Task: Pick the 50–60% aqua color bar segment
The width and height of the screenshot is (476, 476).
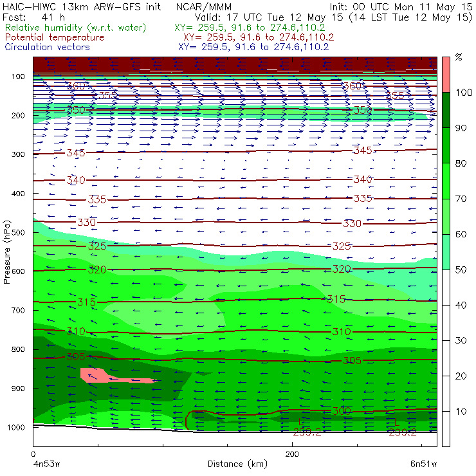Action: point(446,252)
